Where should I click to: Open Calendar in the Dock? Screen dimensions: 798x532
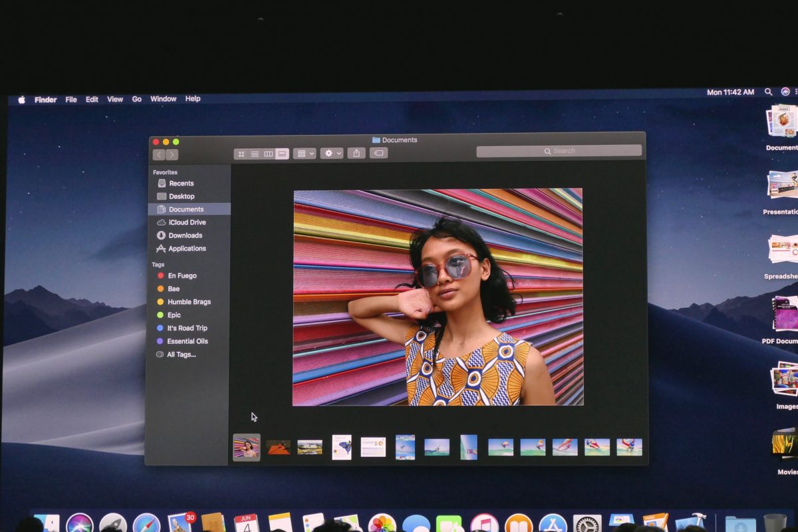pyautogui.click(x=247, y=524)
